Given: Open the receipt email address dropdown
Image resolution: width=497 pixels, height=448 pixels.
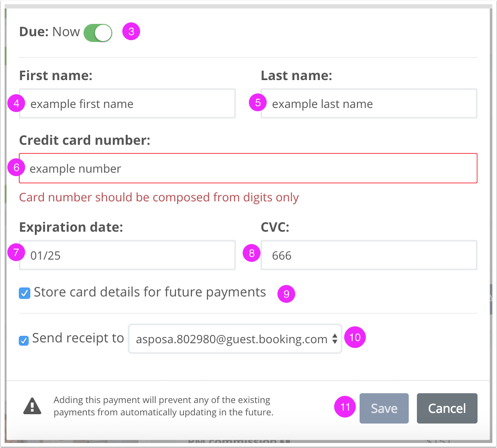Looking at the screenshot, I should tap(235, 339).
